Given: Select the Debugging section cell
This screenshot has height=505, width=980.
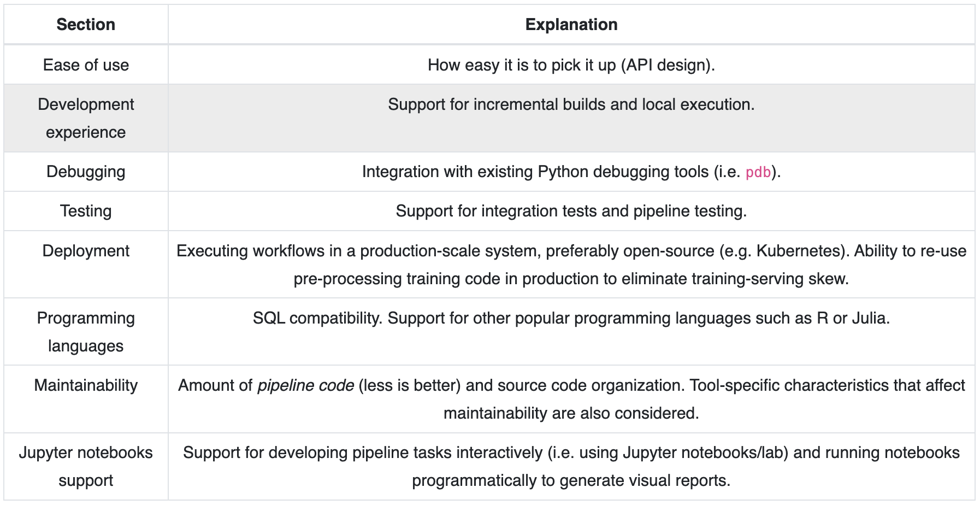Looking at the screenshot, I should (86, 172).
